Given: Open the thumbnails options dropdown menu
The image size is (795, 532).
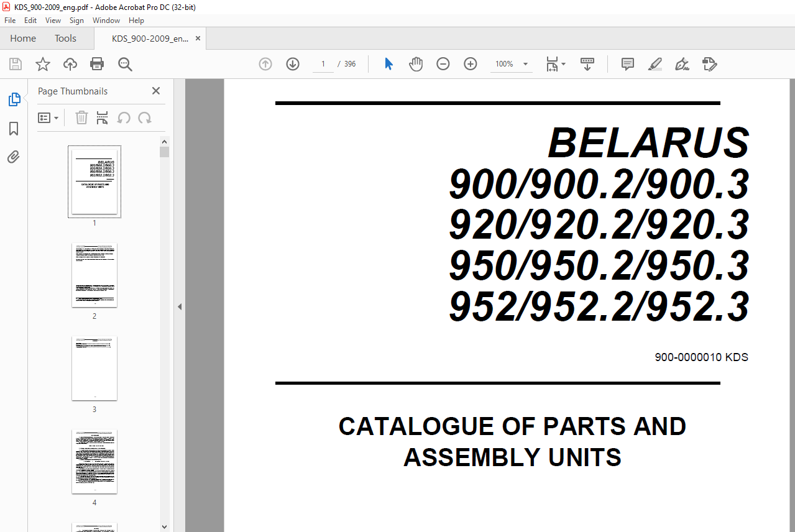Looking at the screenshot, I should coord(48,117).
